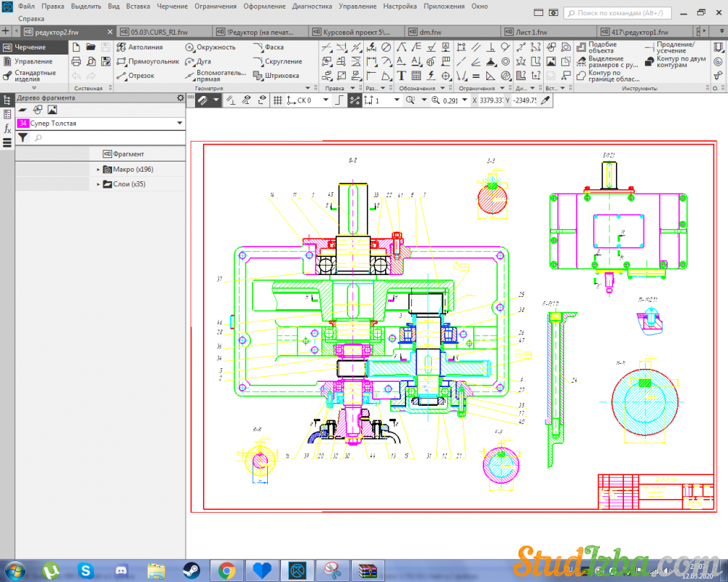The width and height of the screenshot is (728, 582).
Task: Open the fragment tree settings gear
Action: pyautogui.click(x=181, y=98)
